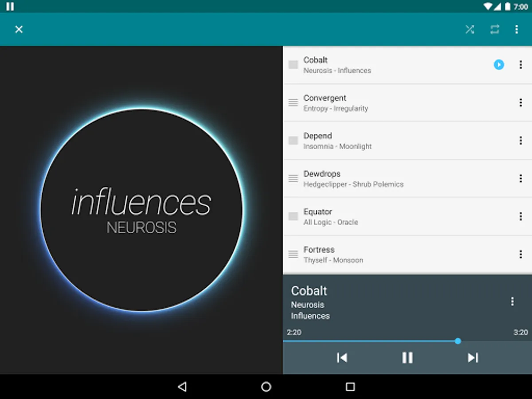532x399 pixels.
Task: Pause the current song
Action: pos(407,358)
